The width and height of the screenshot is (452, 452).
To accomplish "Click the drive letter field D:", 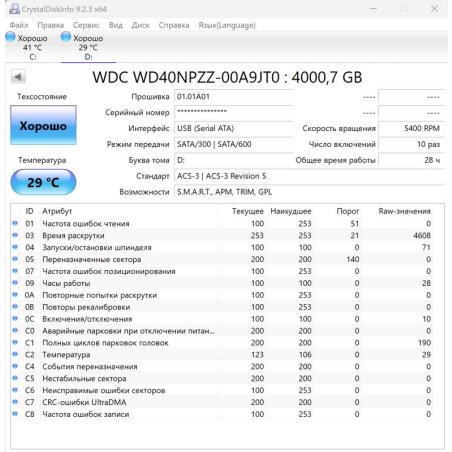I will pos(234,160).
